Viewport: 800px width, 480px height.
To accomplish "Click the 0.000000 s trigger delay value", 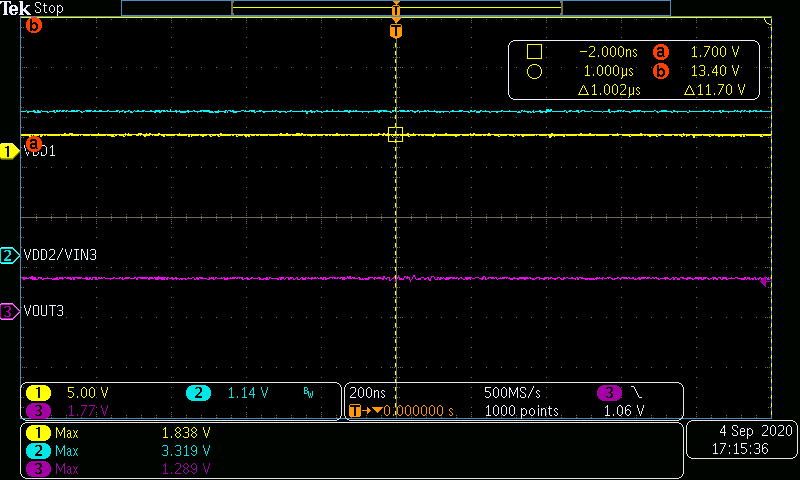I will pos(418,411).
